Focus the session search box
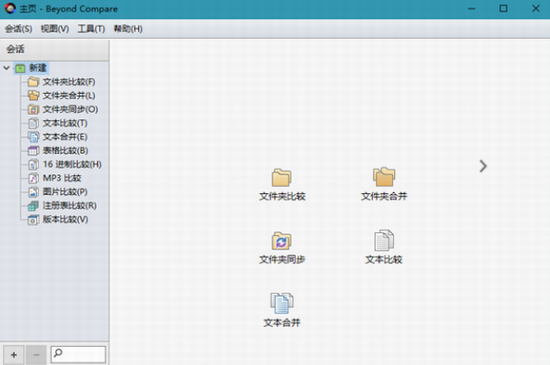The height and width of the screenshot is (365, 550). pyautogui.click(x=78, y=354)
